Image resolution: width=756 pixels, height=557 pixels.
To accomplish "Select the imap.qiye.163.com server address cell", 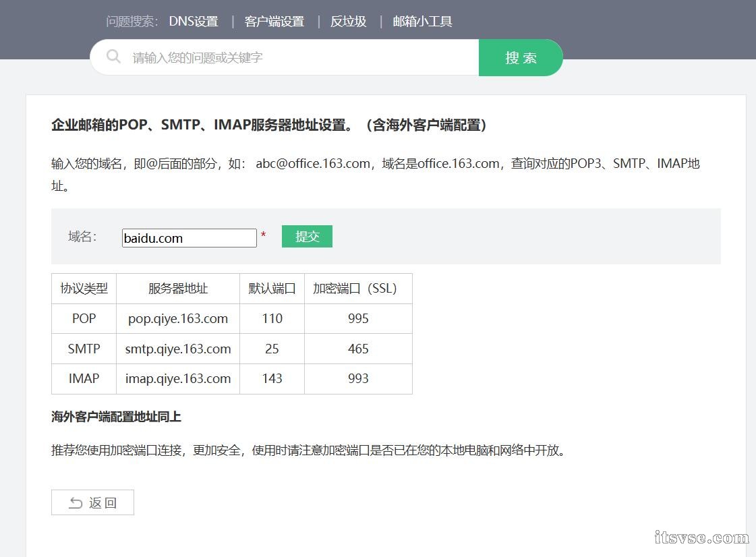I will [x=177, y=378].
